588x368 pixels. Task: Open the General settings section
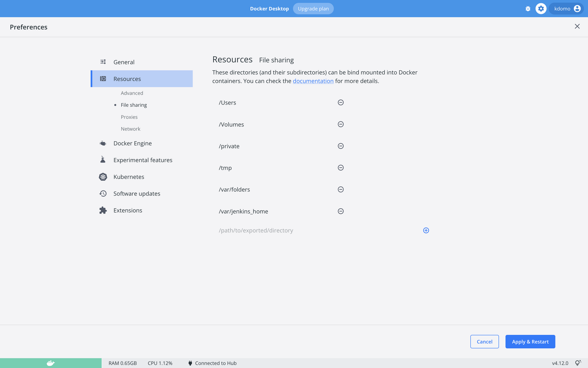coord(142,62)
